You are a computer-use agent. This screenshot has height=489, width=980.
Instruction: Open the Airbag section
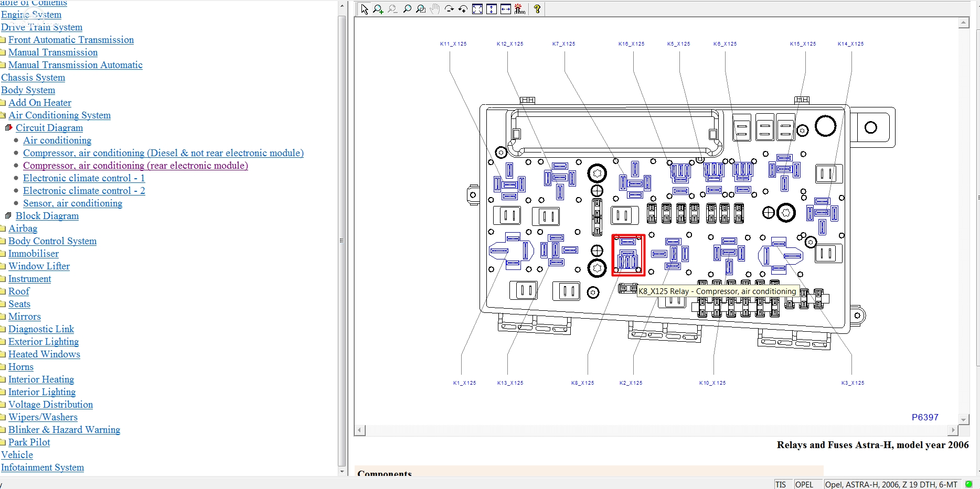click(x=23, y=229)
